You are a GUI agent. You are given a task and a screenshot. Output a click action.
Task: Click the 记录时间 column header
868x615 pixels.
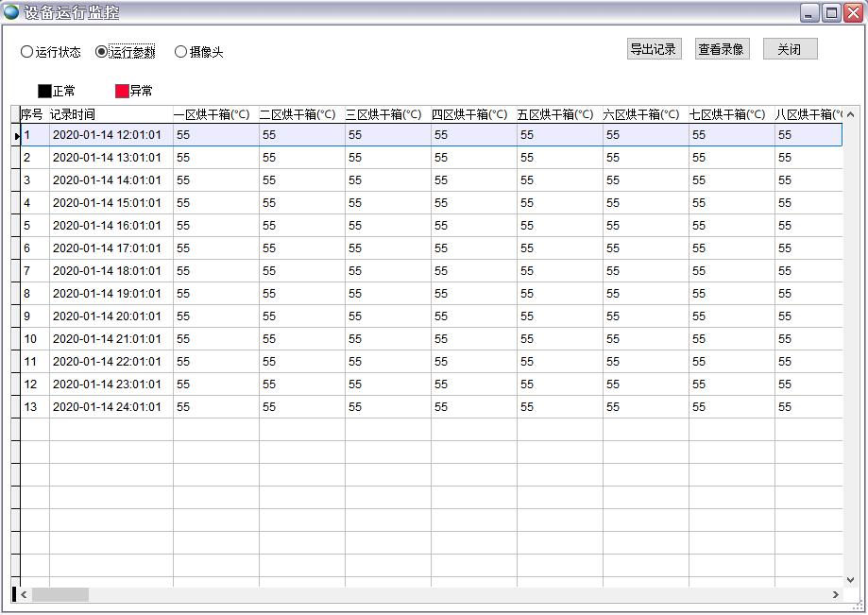click(111, 114)
